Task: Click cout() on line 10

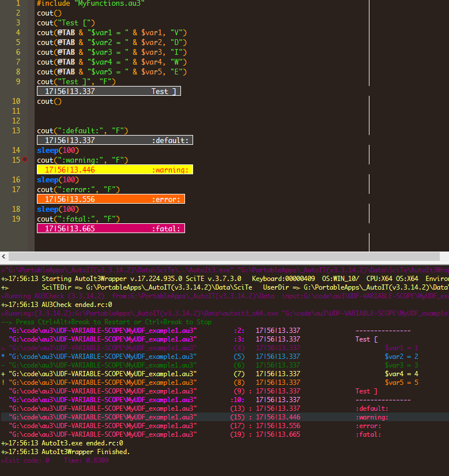Action: pyautogui.click(x=49, y=102)
